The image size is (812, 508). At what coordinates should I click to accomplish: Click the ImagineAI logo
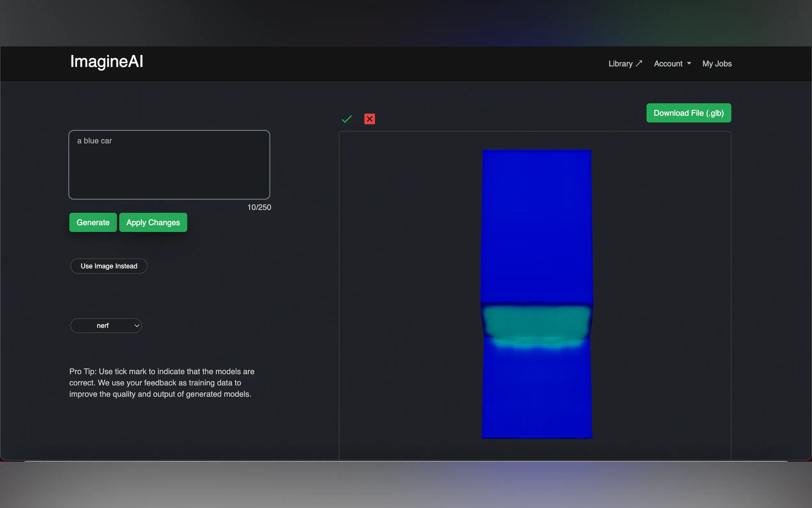pyautogui.click(x=106, y=62)
